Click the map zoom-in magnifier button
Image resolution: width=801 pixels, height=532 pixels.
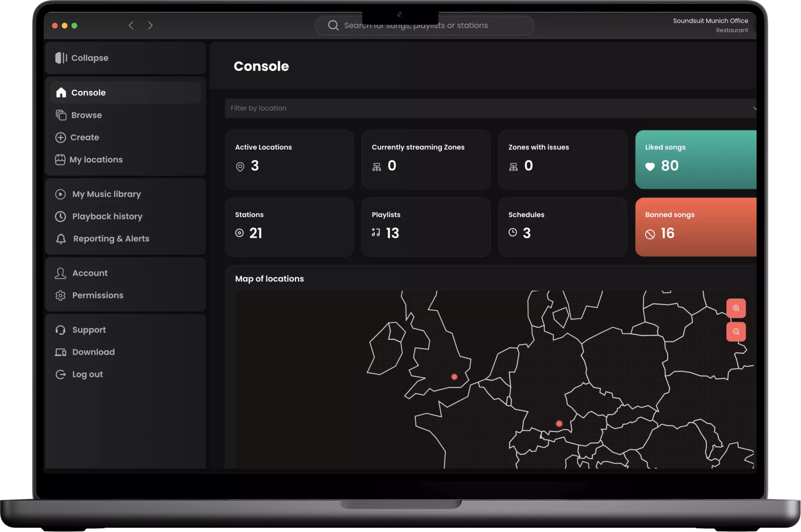click(736, 308)
